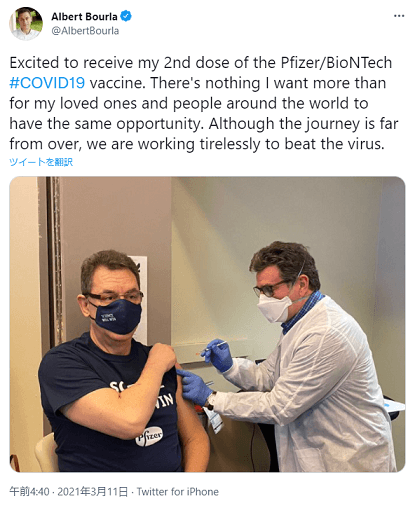The image size is (415, 508).
Task: Open the attached vaccination photo
Action: click(207, 324)
